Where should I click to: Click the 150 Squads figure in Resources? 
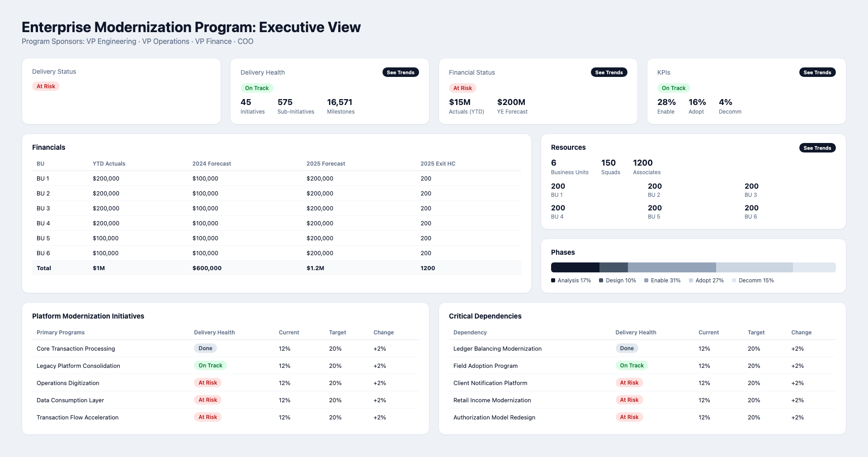[x=611, y=167]
